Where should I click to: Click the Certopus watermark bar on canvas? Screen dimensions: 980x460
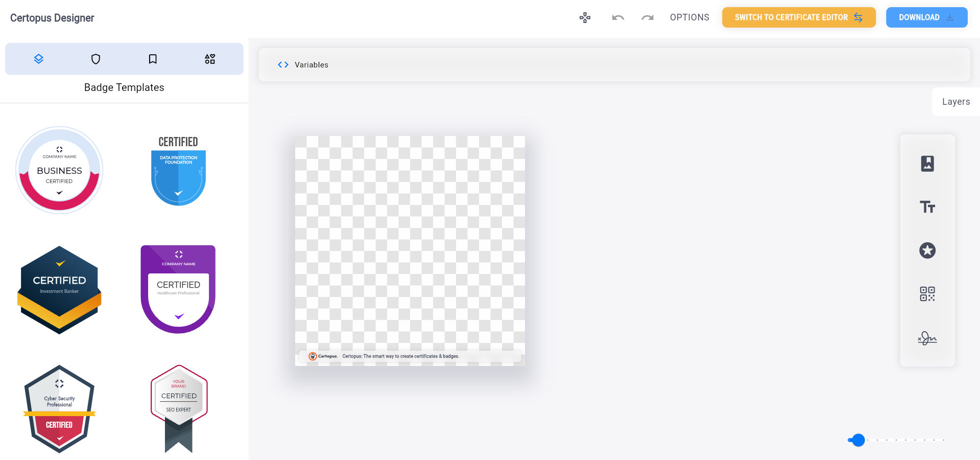pos(410,356)
